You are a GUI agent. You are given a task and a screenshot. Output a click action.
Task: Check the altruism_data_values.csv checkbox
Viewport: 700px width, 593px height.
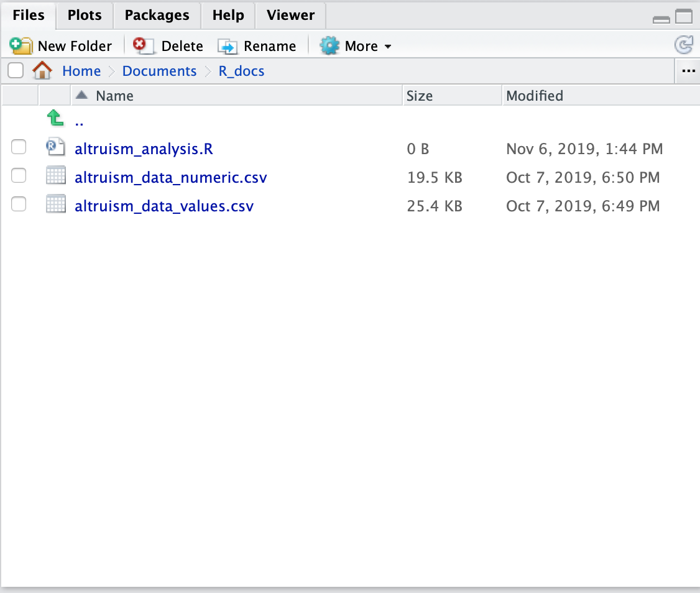(18, 204)
